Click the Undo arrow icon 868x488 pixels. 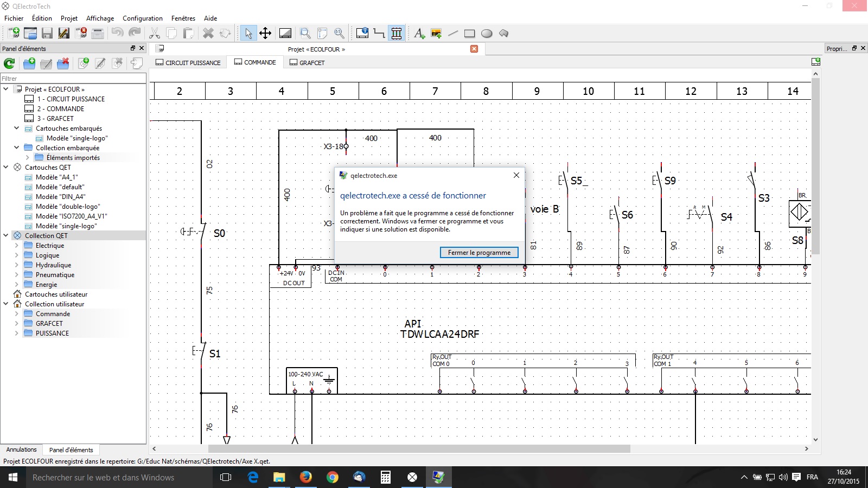coord(117,33)
